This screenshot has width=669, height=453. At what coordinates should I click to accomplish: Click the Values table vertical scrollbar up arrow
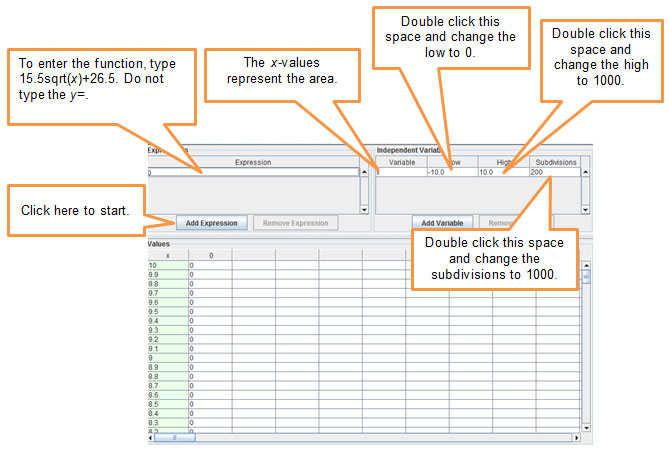(586, 265)
